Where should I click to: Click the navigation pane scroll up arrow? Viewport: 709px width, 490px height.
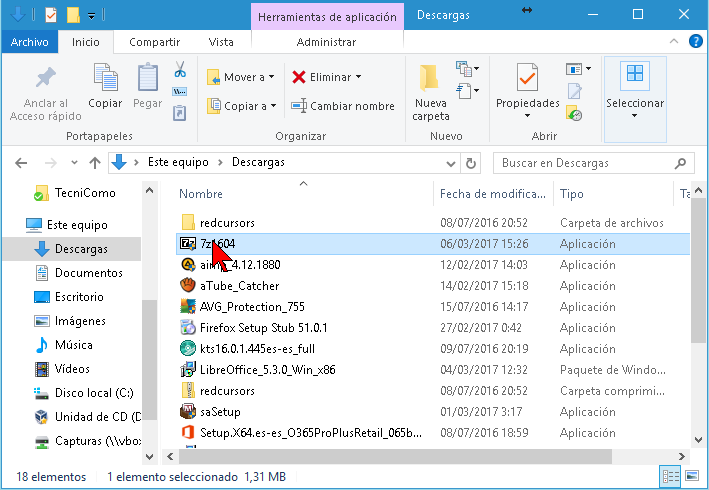[x=150, y=190]
